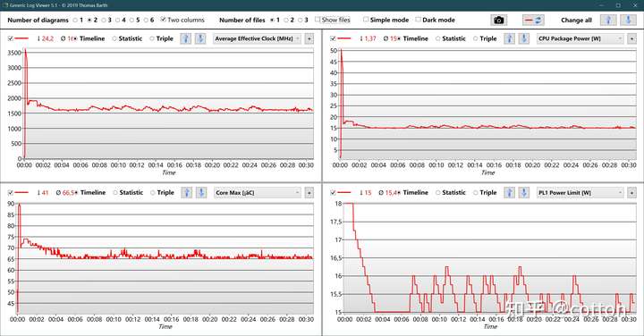Image resolution: width=644 pixels, height=336 pixels.
Task: Select 4 for Number of diagrams
Action: (x=121, y=20)
